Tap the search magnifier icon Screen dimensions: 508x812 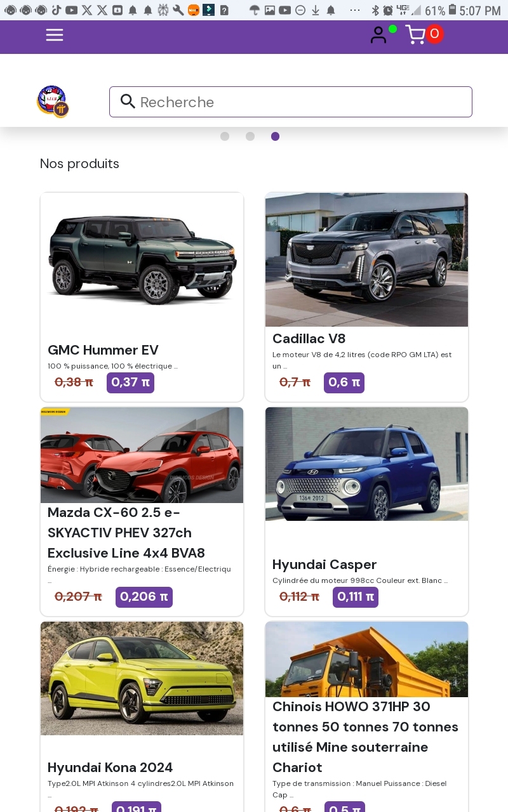pyautogui.click(x=128, y=101)
